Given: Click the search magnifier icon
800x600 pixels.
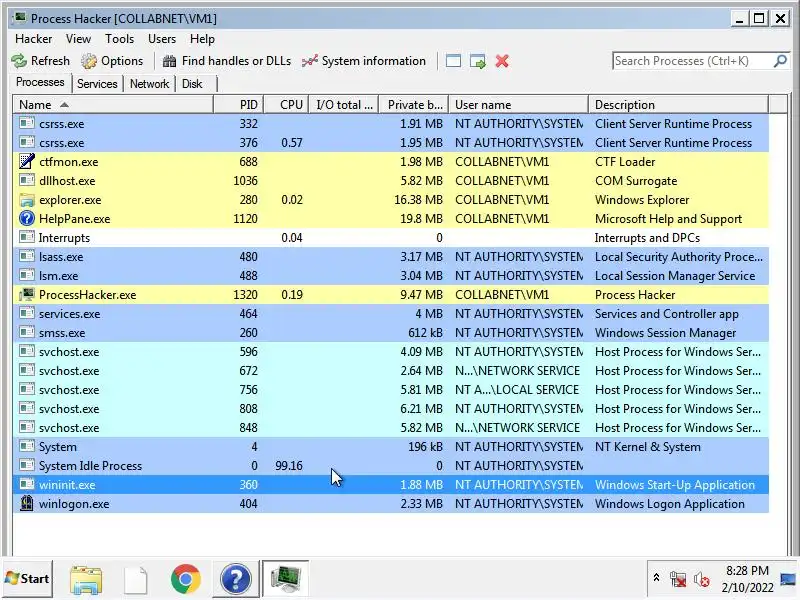Looking at the screenshot, I should pos(780,61).
